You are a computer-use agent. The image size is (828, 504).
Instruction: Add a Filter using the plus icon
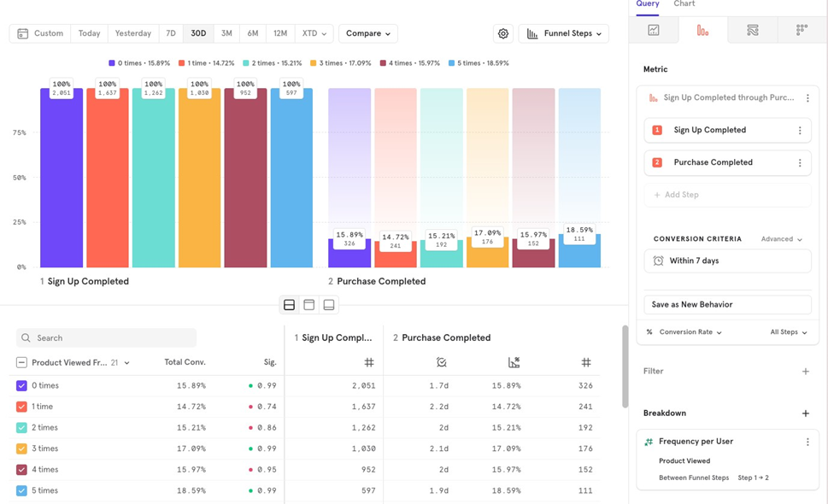point(805,372)
